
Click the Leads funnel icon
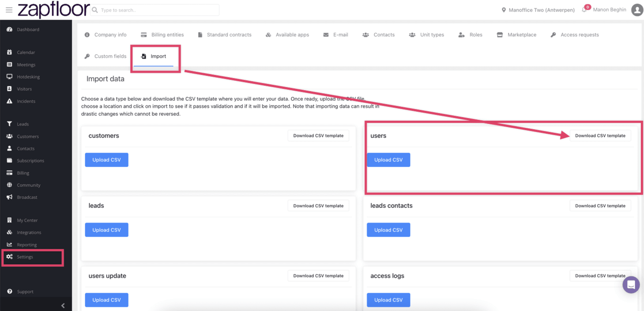point(9,124)
